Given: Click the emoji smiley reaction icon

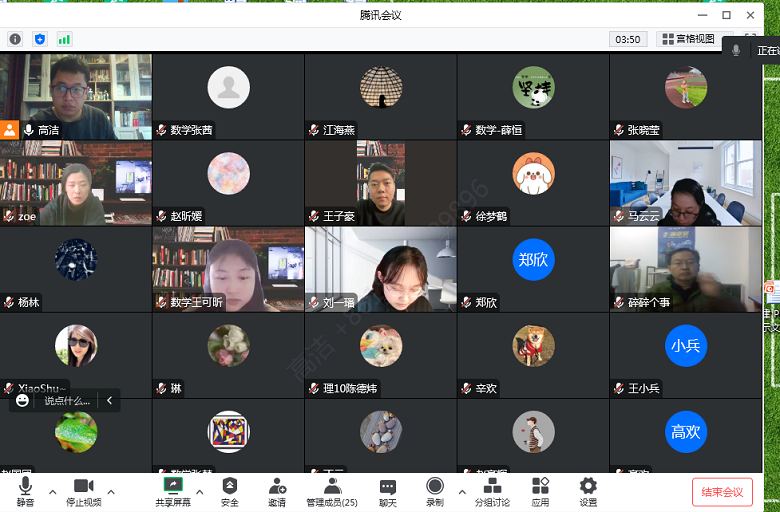Looking at the screenshot, I should click(x=23, y=400).
